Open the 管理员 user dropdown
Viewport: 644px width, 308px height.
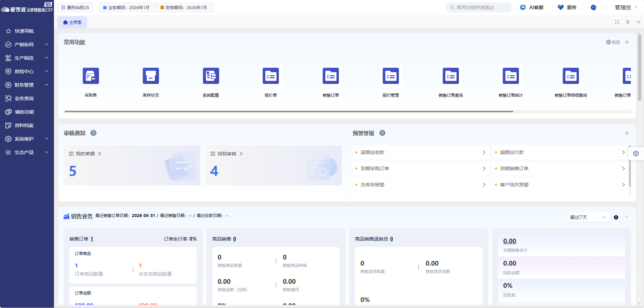(x=626, y=7)
